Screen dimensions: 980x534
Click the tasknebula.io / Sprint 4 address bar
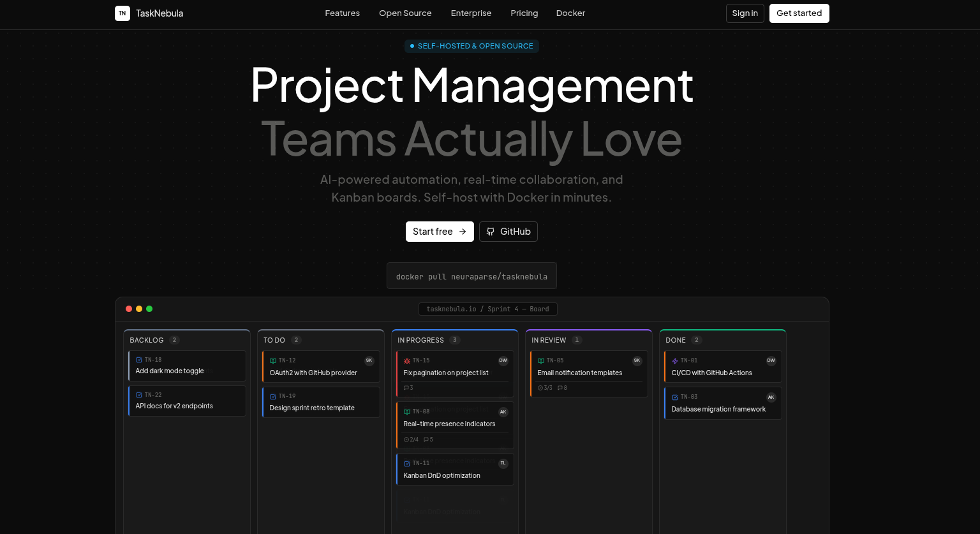click(x=488, y=309)
